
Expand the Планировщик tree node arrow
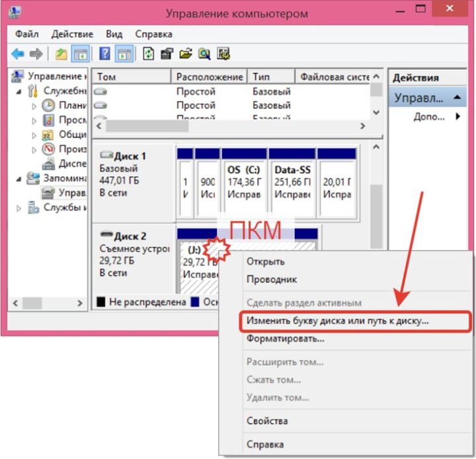(34, 106)
